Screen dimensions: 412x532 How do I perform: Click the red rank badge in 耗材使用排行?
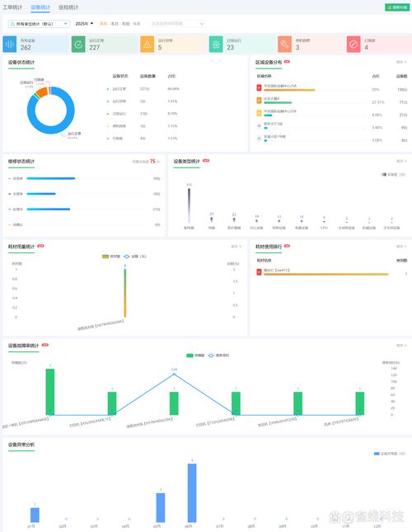pos(259,271)
